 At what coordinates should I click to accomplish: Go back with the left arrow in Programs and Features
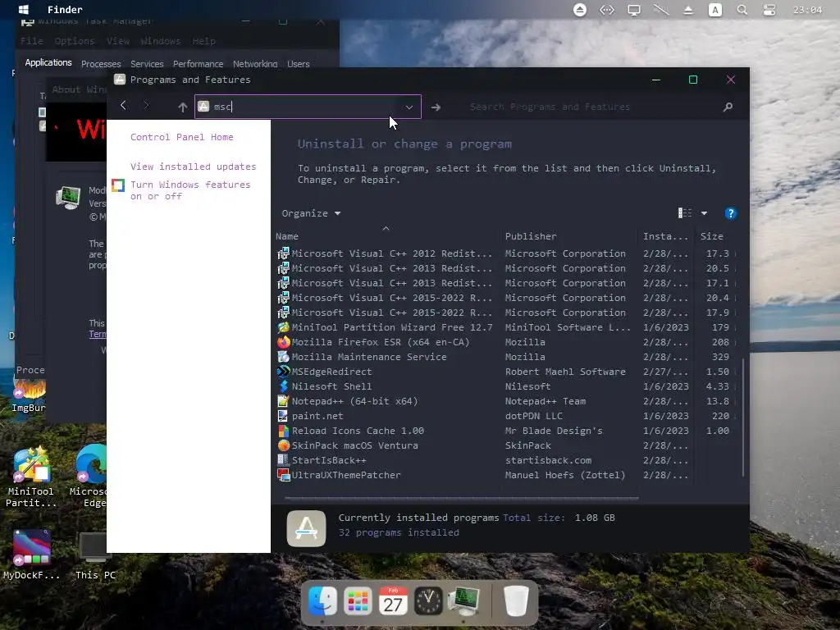click(123, 106)
